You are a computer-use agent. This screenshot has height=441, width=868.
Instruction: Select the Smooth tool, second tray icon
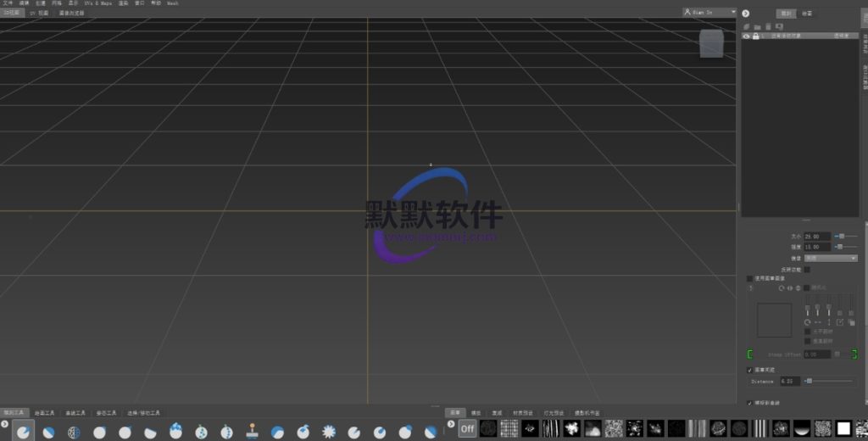(49, 432)
